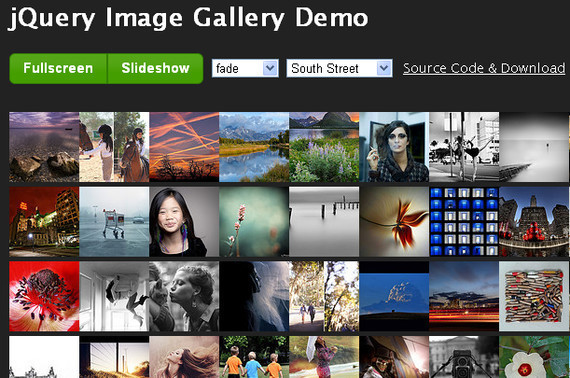This screenshot has height=378, width=570.
Task: Open the foggy pier minimalist thumbnail
Action: [534, 147]
